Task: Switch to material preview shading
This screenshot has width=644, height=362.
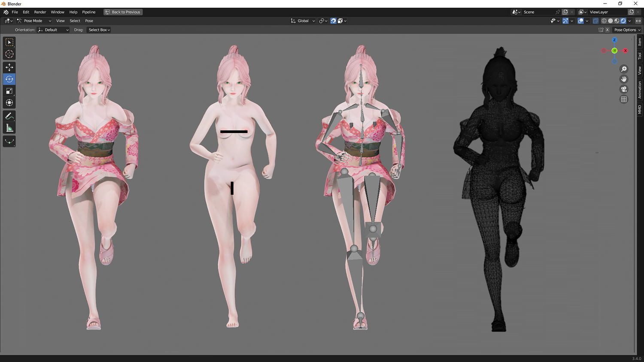Action: (x=617, y=21)
